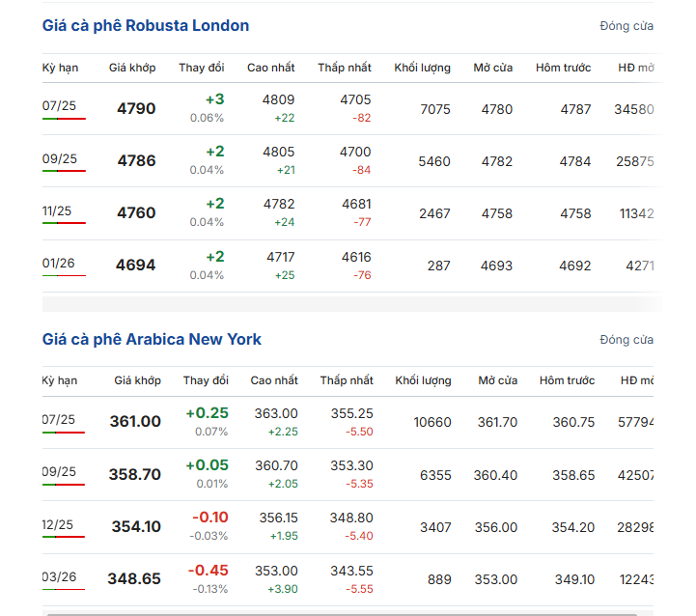Click the matched price 361.00
The width and height of the screenshot is (696, 616).
click(x=135, y=421)
